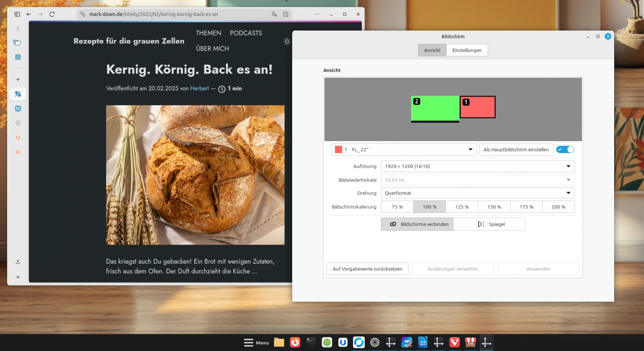
Task: Open the downloads icon in browser sidebar
Action: click(x=18, y=262)
